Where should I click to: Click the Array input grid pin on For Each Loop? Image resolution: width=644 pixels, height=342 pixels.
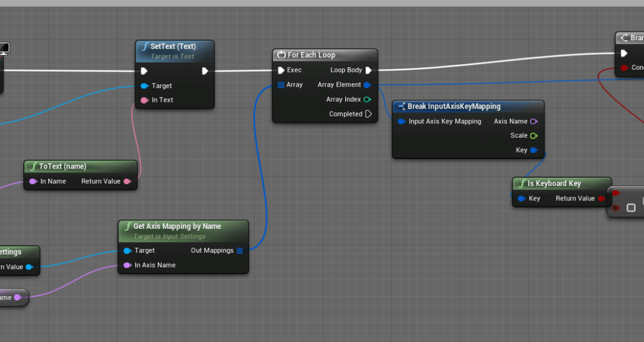280,85
